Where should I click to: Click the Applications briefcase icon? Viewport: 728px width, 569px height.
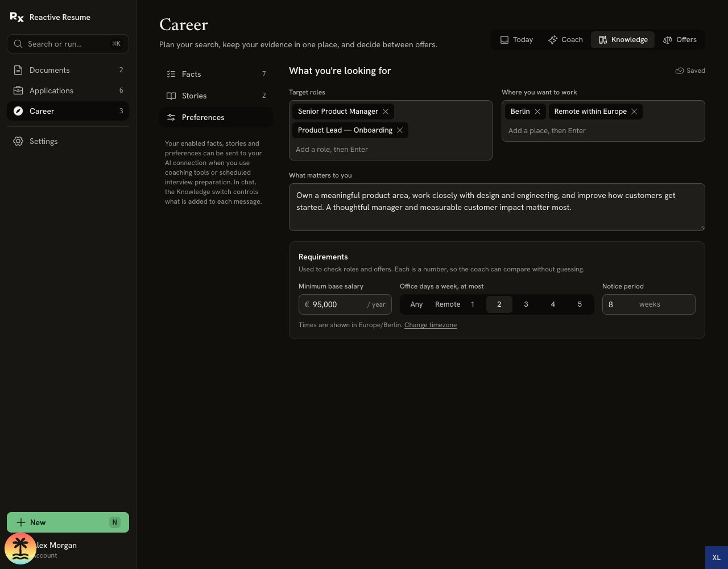pyautogui.click(x=18, y=90)
